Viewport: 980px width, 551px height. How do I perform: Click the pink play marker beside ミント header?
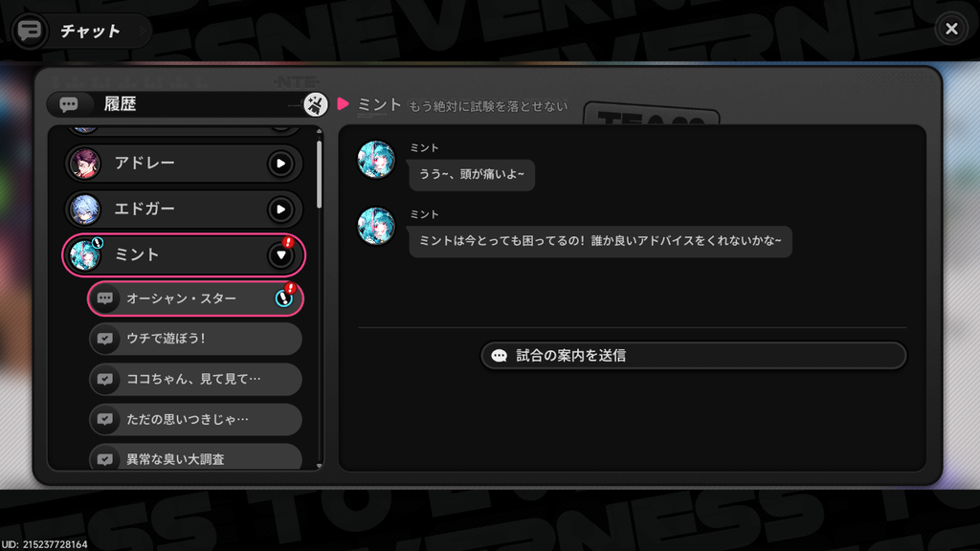click(344, 103)
